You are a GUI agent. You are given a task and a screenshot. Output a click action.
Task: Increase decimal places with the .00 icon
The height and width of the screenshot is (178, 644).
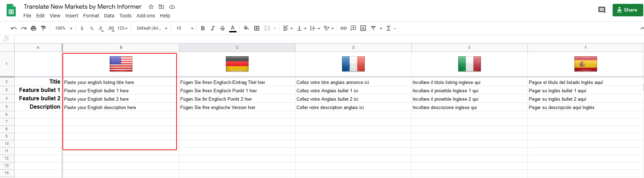click(111, 28)
